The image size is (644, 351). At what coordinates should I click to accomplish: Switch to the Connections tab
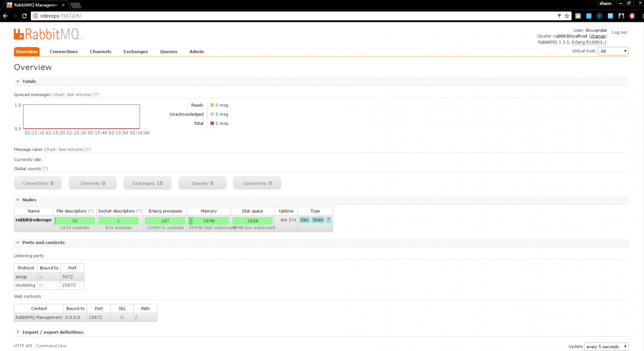pos(63,51)
